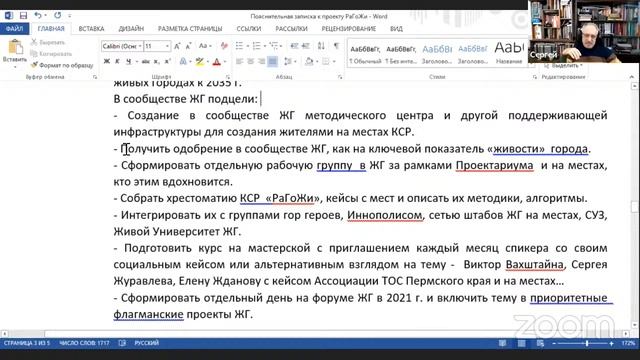Open the font size 11 dropdown
Screen dimensions: 640x360
167,46
